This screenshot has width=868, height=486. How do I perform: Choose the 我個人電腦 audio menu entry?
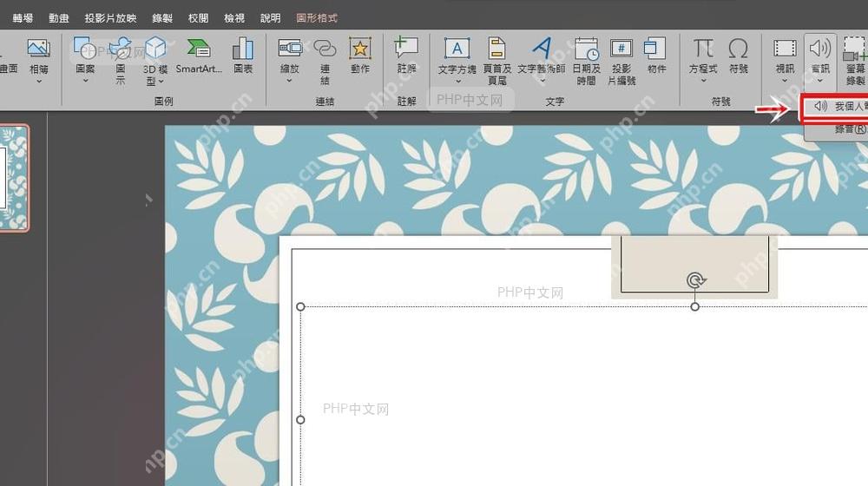point(836,106)
